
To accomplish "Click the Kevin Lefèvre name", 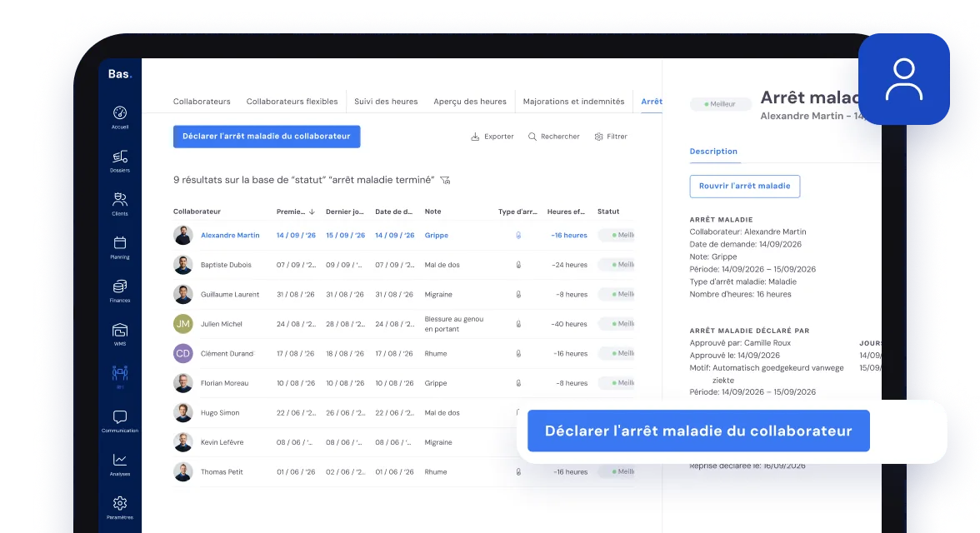I will (222, 442).
